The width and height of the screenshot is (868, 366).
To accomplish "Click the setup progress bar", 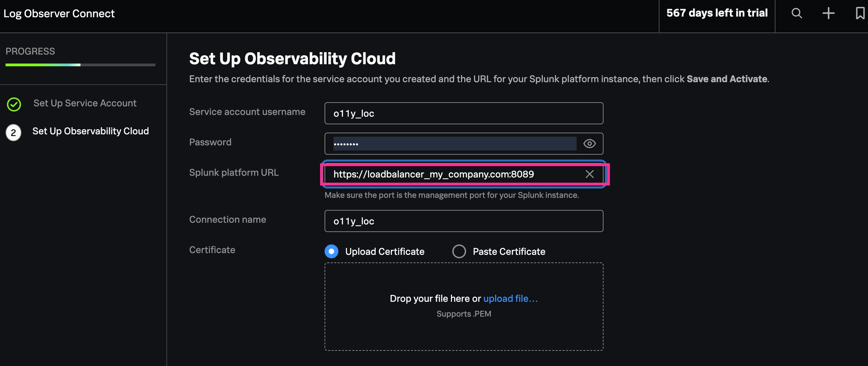I will [x=80, y=65].
